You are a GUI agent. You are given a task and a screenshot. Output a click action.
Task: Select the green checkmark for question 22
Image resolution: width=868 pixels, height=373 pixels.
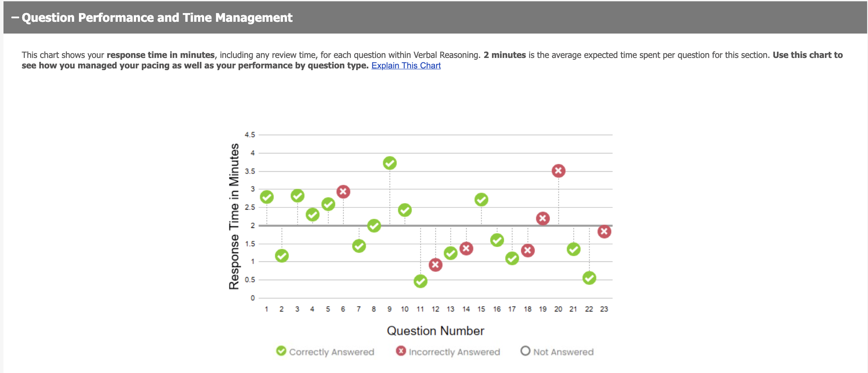pos(589,278)
